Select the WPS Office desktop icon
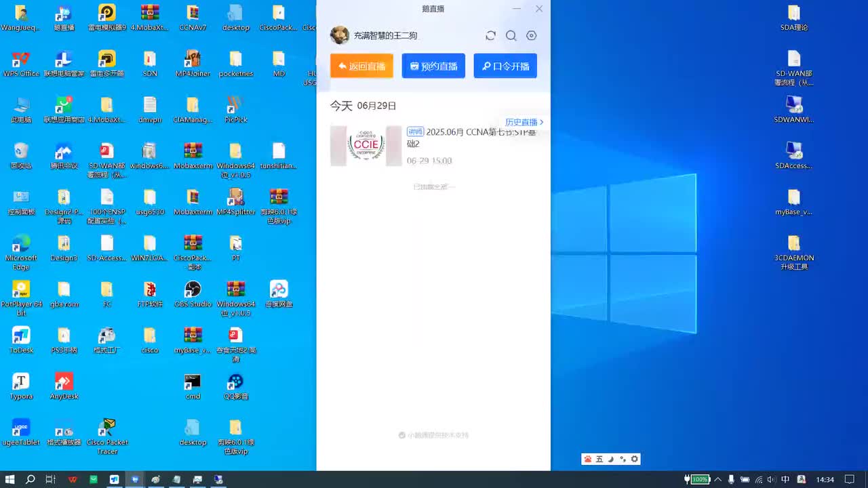This screenshot has width=868, height=488. (x=21, y=64)
